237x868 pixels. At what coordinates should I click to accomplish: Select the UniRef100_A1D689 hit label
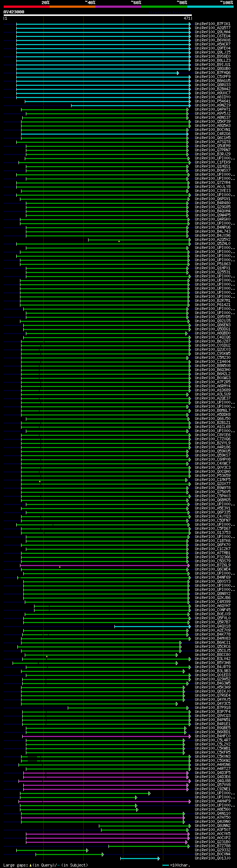[x=213, y=390]
